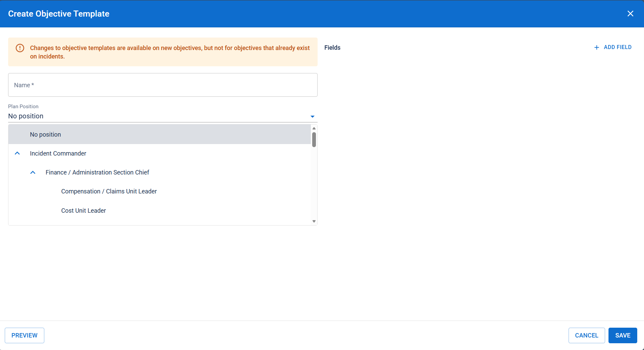
Task: Open the Plan Position dropdown arrow
Action: point(313,116)
